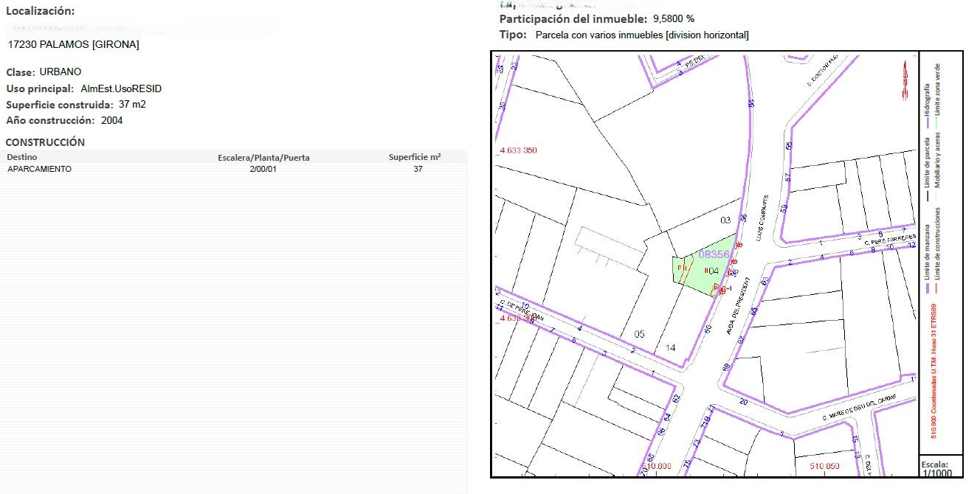Click the 17230 PALAMOS [GIRONA] address text
This screenshot has width=980, height=494.
73,44
